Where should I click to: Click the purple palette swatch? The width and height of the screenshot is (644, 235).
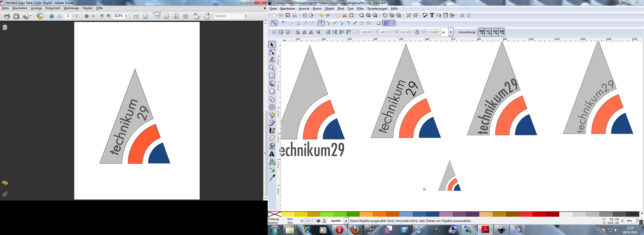[x=459, y=214]
